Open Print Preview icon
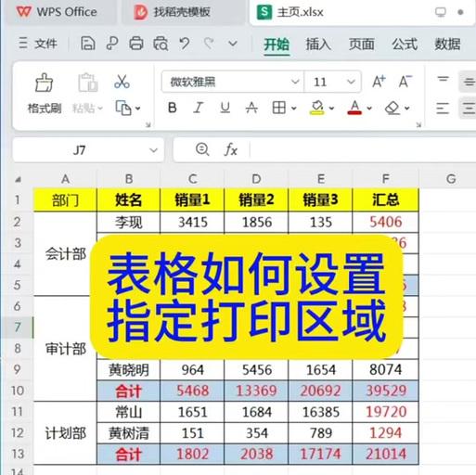Image resolution: width=476 pixels, height=475 pixels. [161, 44]
